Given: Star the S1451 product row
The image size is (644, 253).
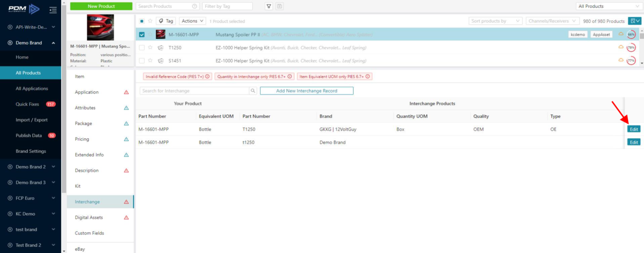Looking at the screenshot, I should [x=150, y=60].
